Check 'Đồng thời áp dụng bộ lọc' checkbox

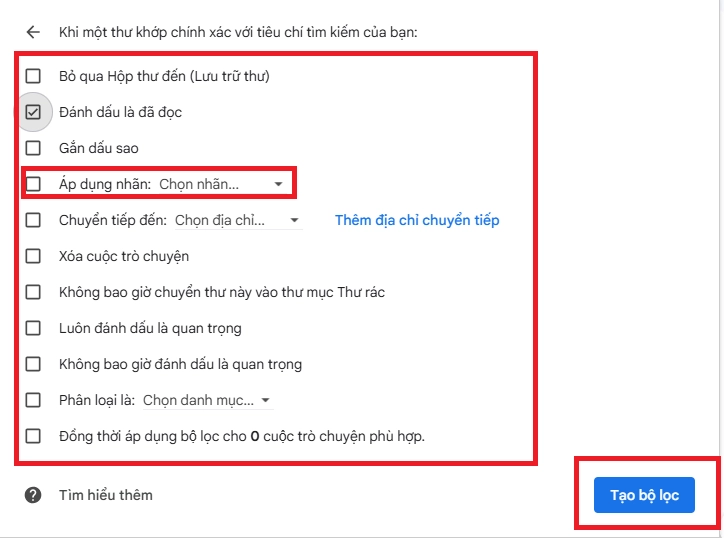(x=34, y=436)
